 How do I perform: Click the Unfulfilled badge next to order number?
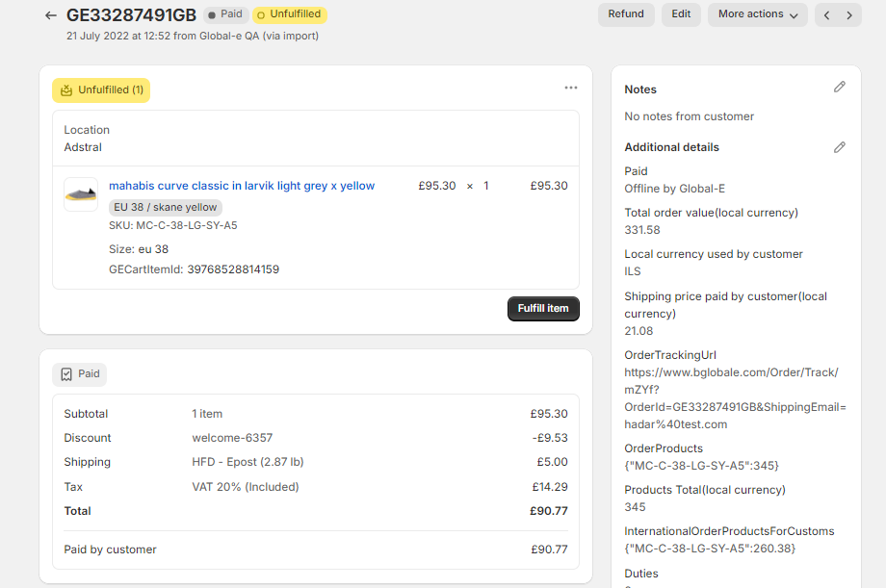(x=288, y=14)
